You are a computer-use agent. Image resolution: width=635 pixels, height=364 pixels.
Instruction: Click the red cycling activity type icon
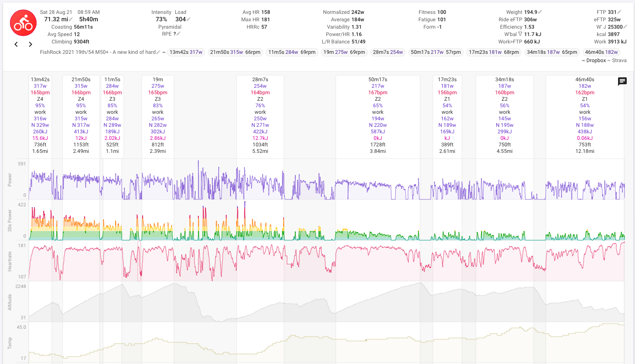tap(23, 23)
